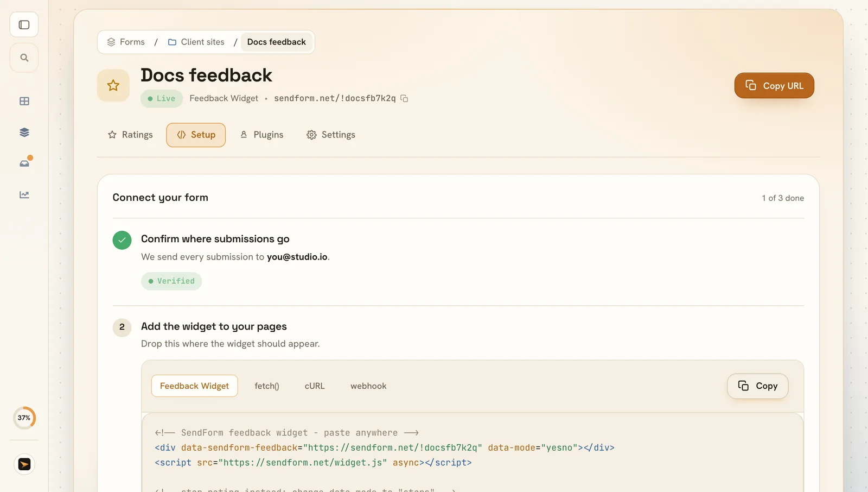The image size is (868, 492).
Task: Click the 'Feedback Widget' form type label
Action: (x=224, y=98)
